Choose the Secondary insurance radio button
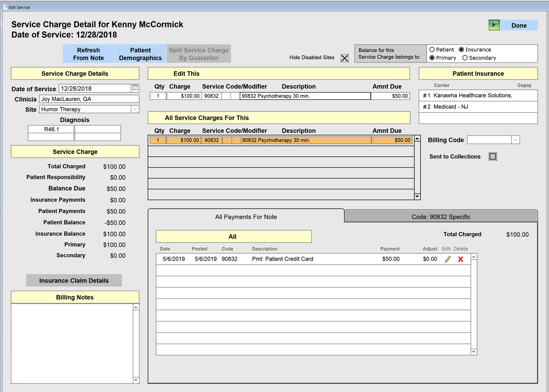Image resolution: width=549 pixels, height=392 pixels. (x=465, y=58)
